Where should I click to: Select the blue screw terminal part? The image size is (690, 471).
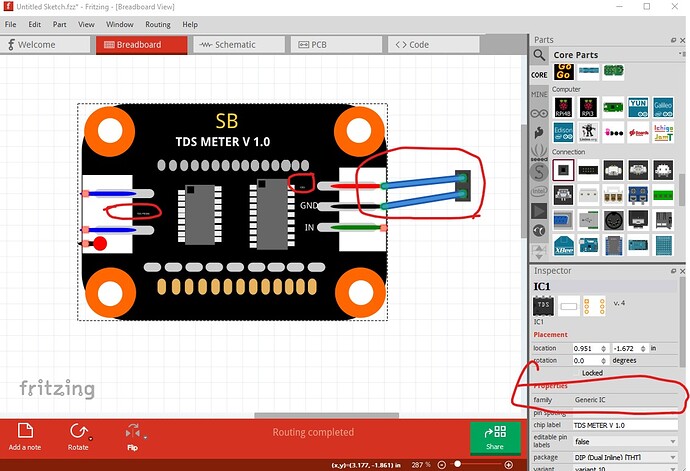click(x=638, y=195)
